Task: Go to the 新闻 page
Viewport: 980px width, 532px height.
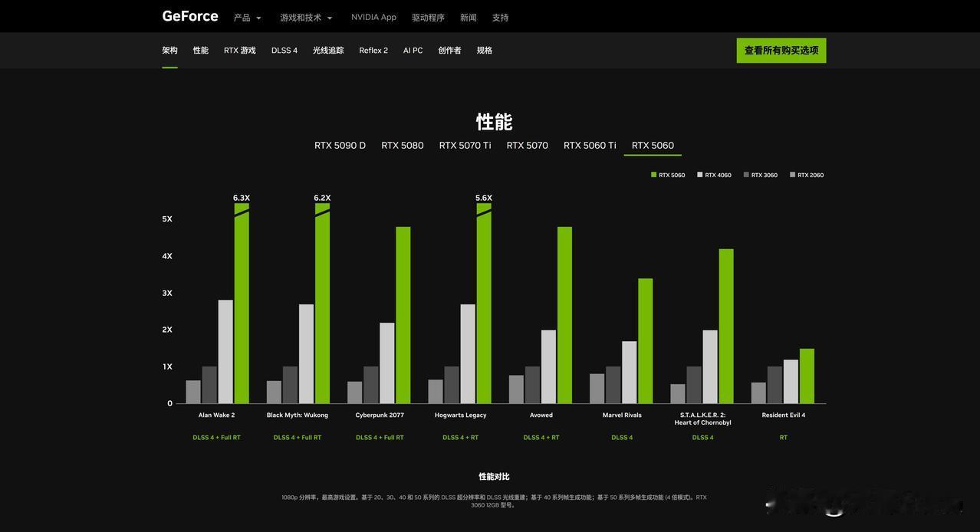Action: tap(469, 18)
